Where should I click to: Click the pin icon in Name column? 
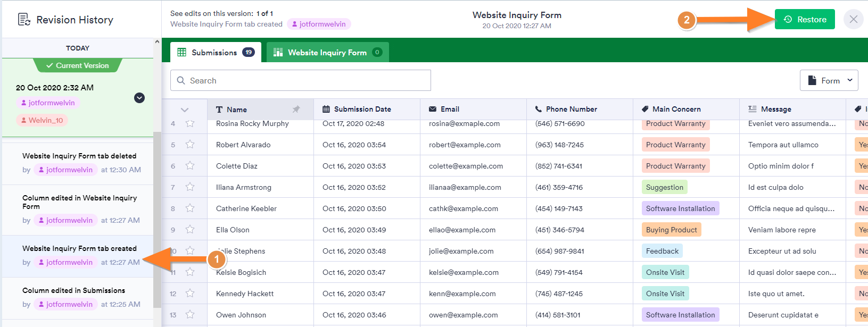pyautogui.click(x=296, y=109)
